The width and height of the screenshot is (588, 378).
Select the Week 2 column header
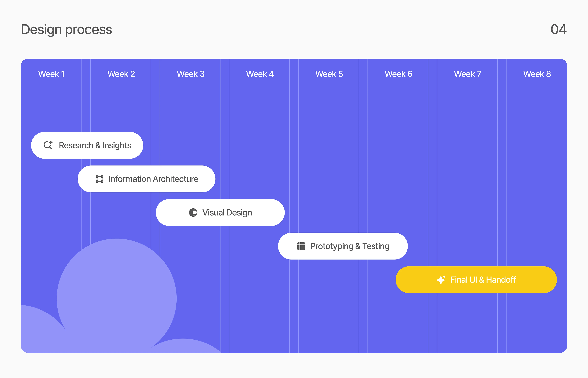click(121, 74)
